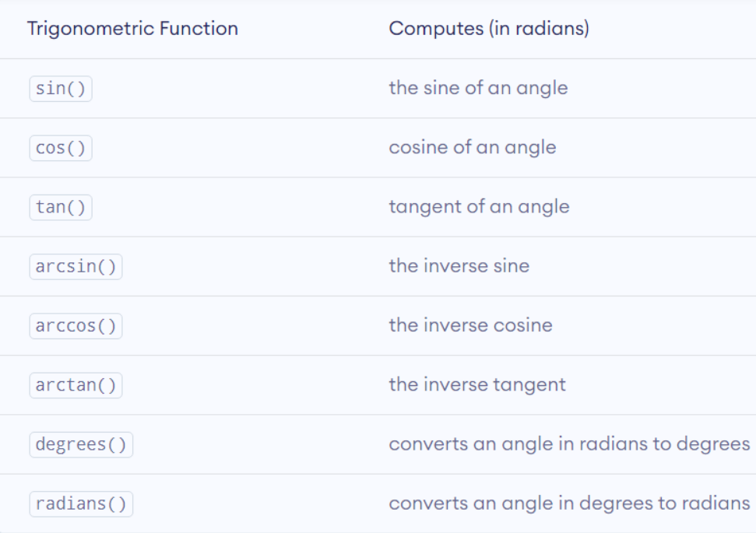
Task: Click 'cosine of an angle' description
Action: [x=472, y=147]
